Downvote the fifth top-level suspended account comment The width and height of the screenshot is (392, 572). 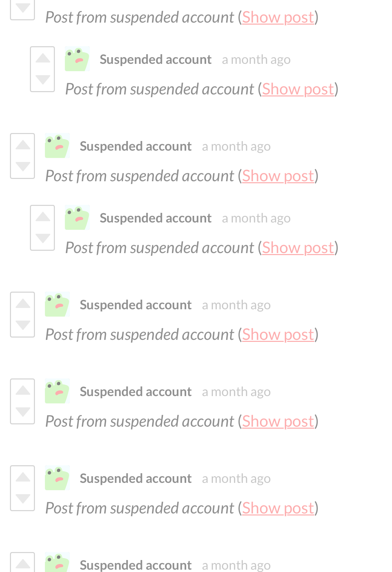23,499
